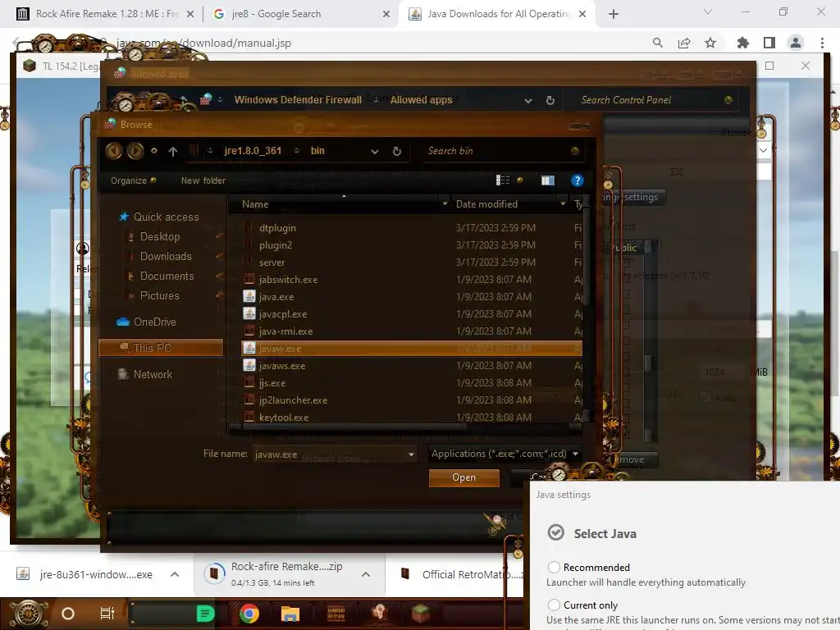Select the Current only Java option
This screenshot has height=630, width=840.
coord(554,605)
